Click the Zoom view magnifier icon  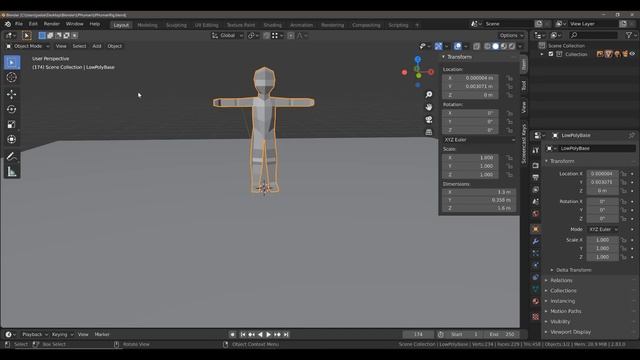[x=429, y=94]
